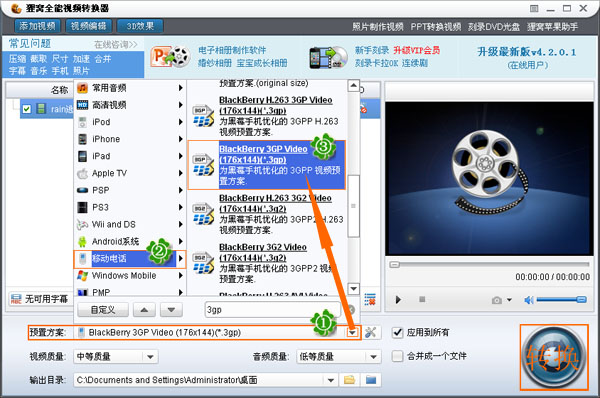Select Android系统 category in format menu
This screenshot has width=600, height=398.
(x=130, y=241)
